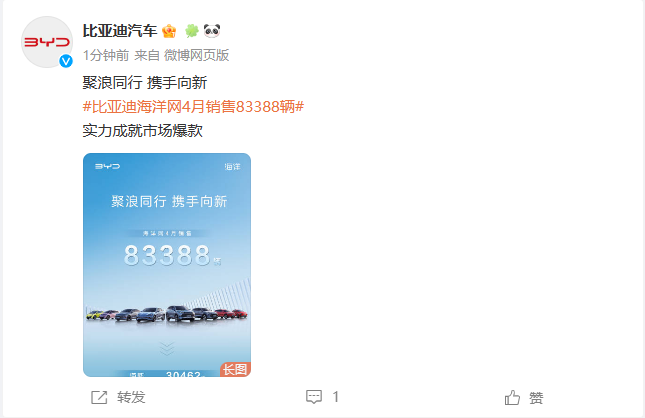Click the 83388 number in the poster
This screenshot has height=418, width=645.
167,255
